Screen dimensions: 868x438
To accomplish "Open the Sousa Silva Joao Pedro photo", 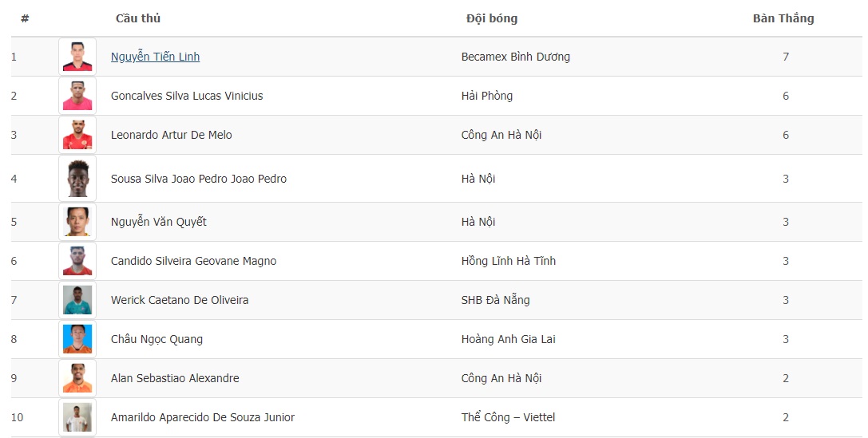I will coord(77,179).
